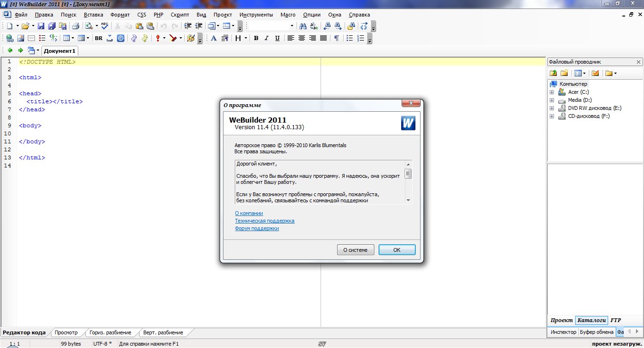The image size is (644, 348).
Task: Expand the Media (D:) drive node
Action: click(552, 100)
